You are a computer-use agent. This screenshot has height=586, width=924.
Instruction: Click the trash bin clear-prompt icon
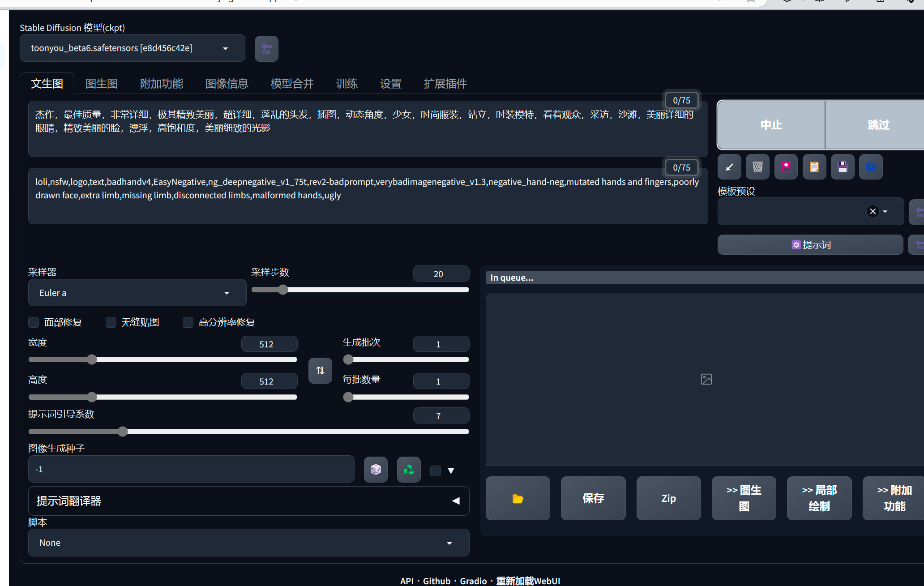point(757,167)
